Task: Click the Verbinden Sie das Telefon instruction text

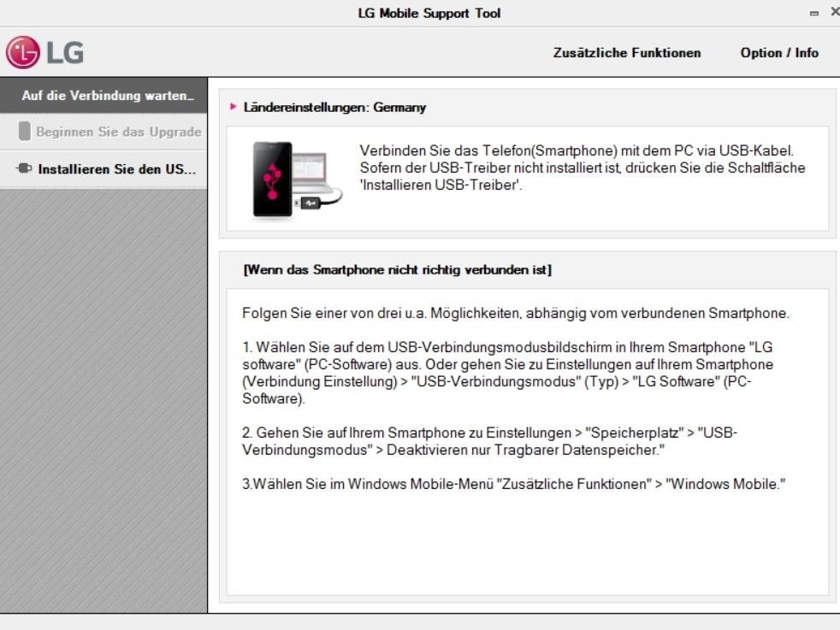Action: 583,168
